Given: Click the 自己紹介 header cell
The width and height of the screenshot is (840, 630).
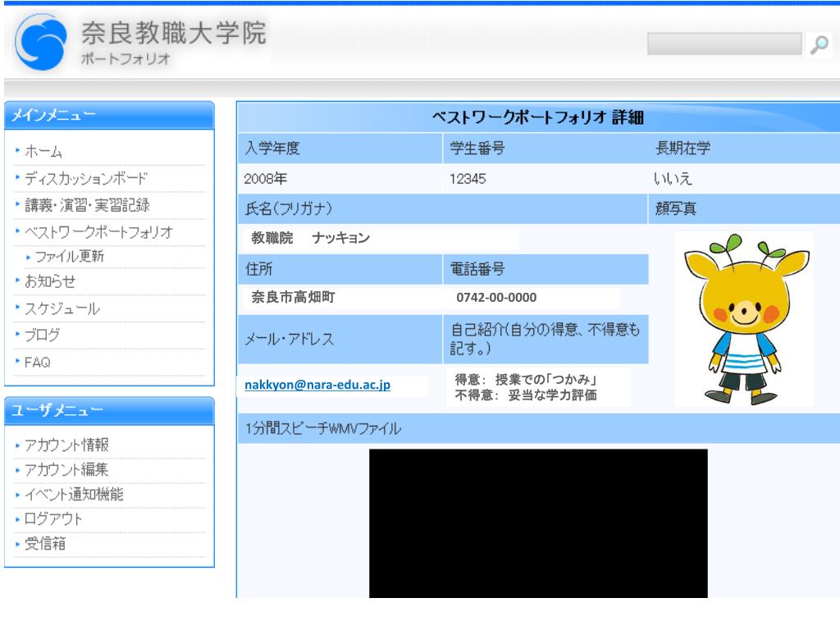Looking at the screenshot, I should point(545,339).
